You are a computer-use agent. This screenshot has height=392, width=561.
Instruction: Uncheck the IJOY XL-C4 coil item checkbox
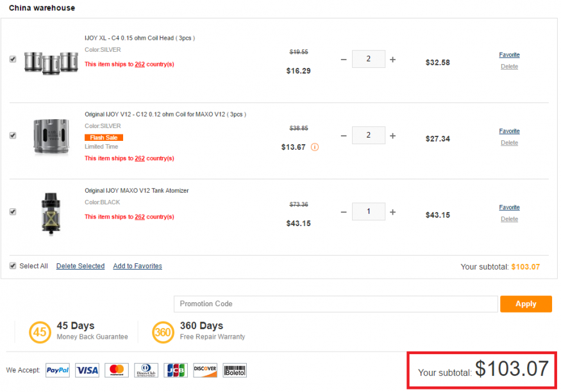[x=13, y=59]
